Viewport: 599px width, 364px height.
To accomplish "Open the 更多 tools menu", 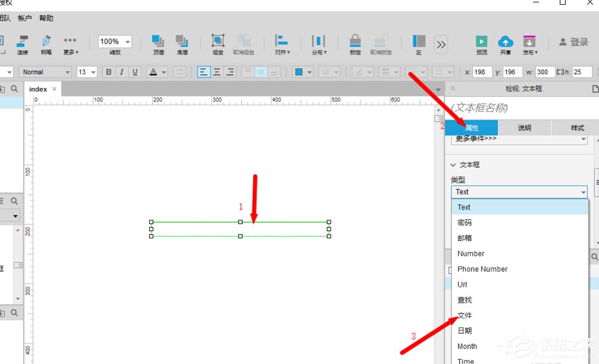I will tap(70, 45).
